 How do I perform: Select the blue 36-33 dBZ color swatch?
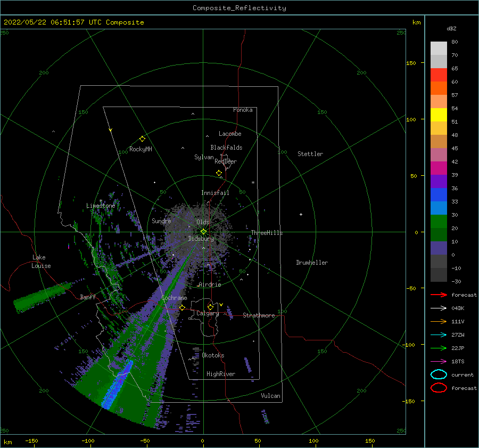[x=439, y=194]
